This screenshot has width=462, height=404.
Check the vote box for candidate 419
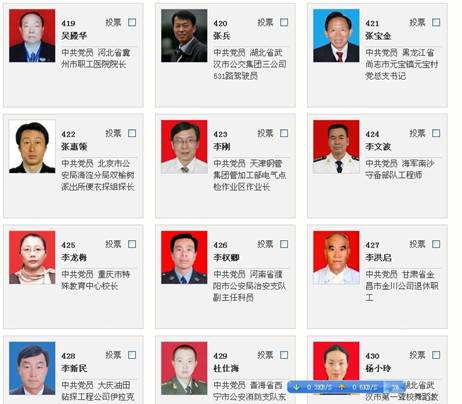click(x=132, y=22)
